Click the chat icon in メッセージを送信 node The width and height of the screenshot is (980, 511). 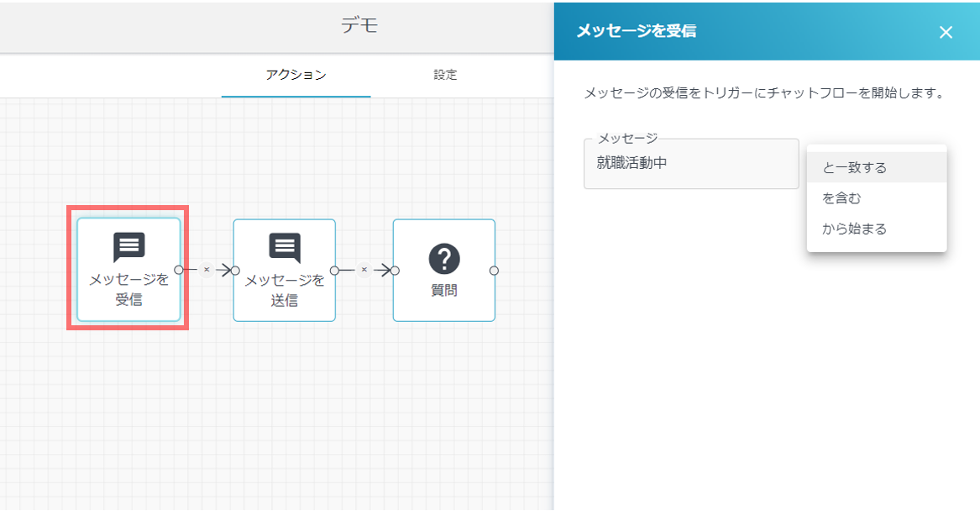point(285,247)
